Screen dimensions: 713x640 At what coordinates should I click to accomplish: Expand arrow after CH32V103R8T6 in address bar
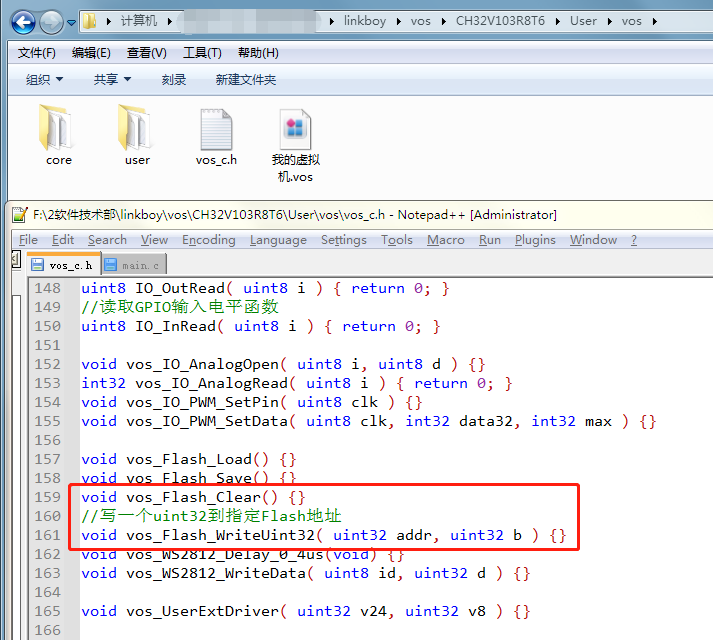click(x=557, y=21)
